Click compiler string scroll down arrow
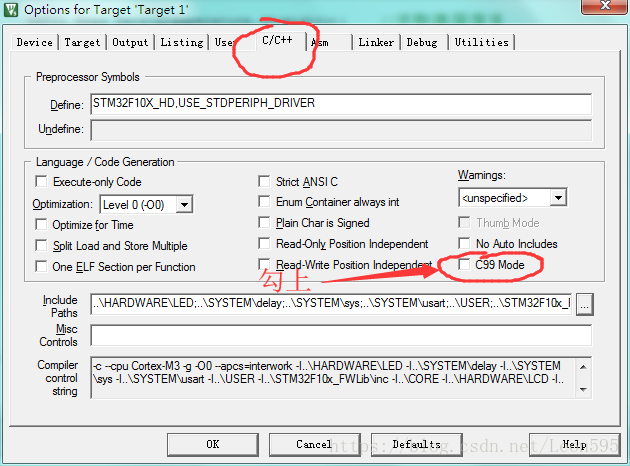This screenshot has width=630, height=466. tap(584, 390)
